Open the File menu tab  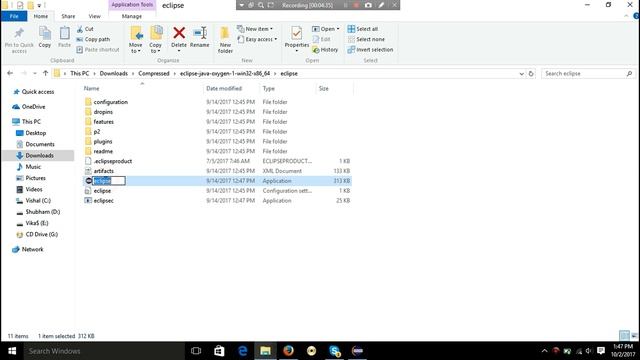click(x=14, y=16)
